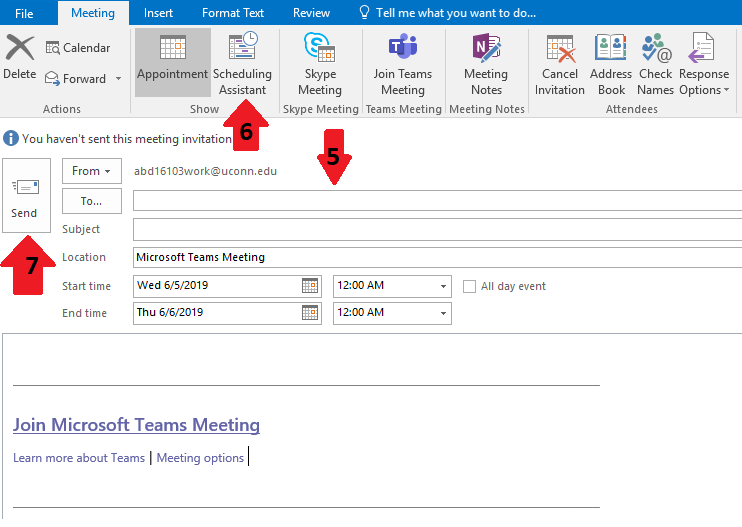Click into the To recipients field

click(437, 201)
